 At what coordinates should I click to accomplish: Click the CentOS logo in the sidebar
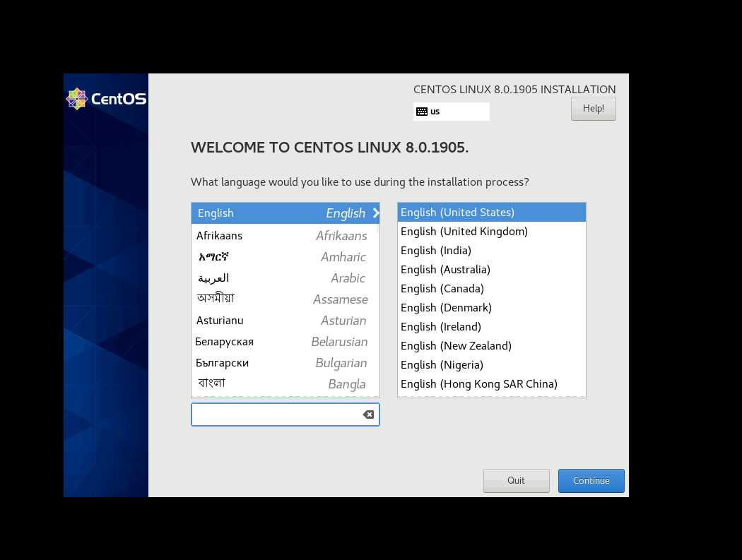click(x=106, y=99)
